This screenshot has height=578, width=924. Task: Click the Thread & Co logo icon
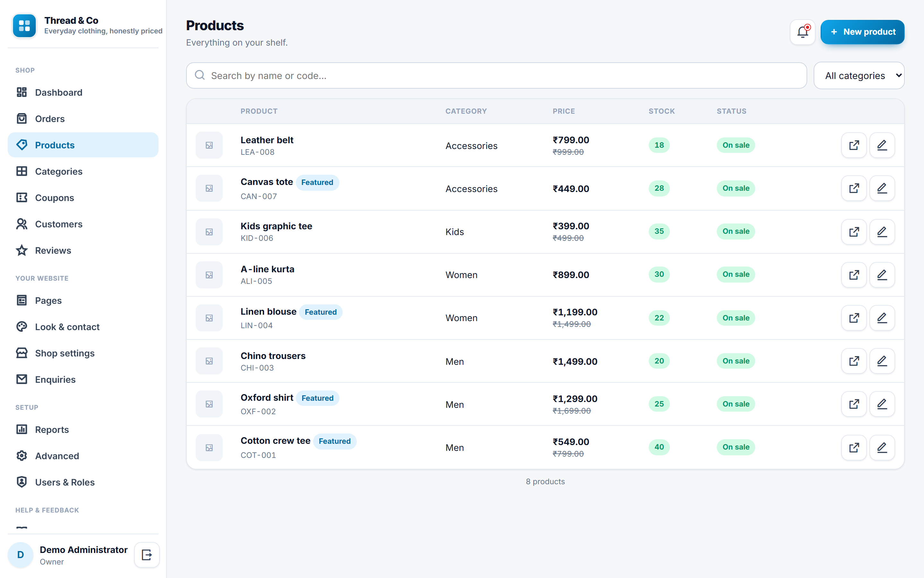[x=24, y=26]
